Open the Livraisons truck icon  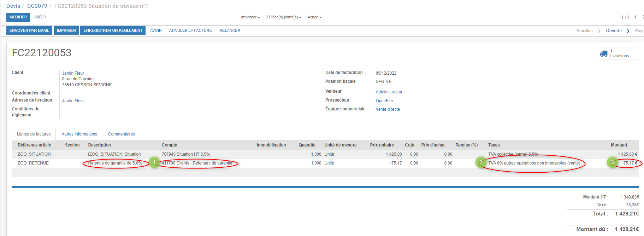coord(604,54)
